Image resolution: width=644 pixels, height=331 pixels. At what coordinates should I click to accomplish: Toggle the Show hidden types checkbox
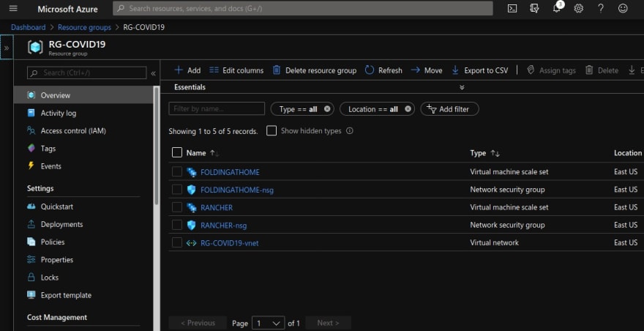click(272, 131)
